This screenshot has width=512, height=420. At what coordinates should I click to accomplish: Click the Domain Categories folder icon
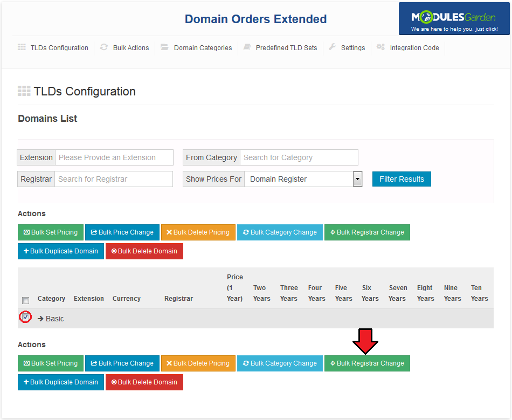coord(164,47)
